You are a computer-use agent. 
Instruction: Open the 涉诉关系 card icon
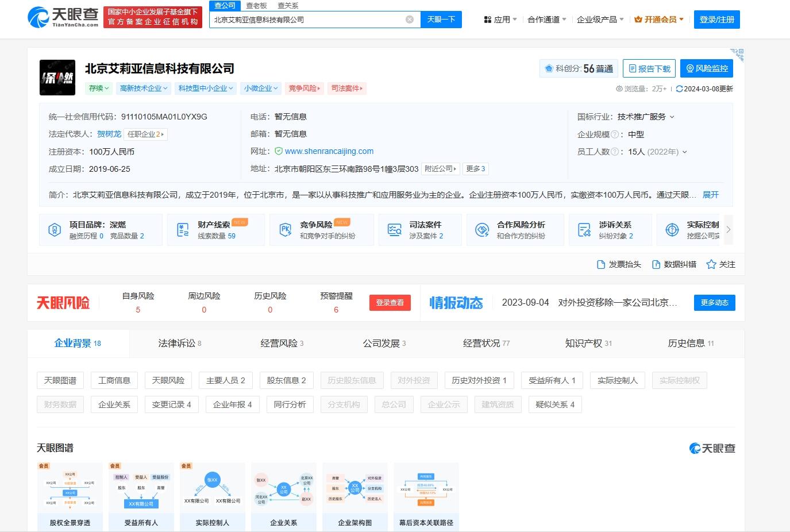(584, 230)
